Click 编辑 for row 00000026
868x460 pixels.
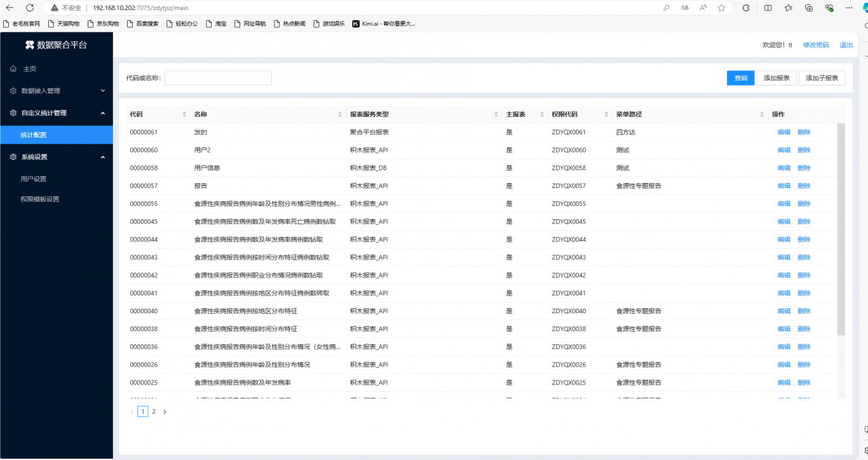(784, 365)
